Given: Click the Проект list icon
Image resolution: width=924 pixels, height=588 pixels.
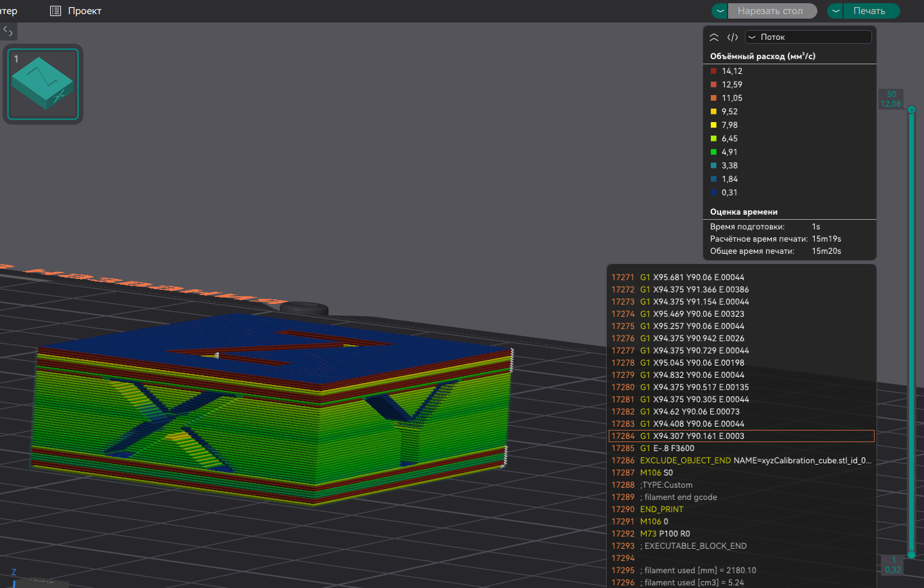Looking at the screenshot, I should point(55,11).
